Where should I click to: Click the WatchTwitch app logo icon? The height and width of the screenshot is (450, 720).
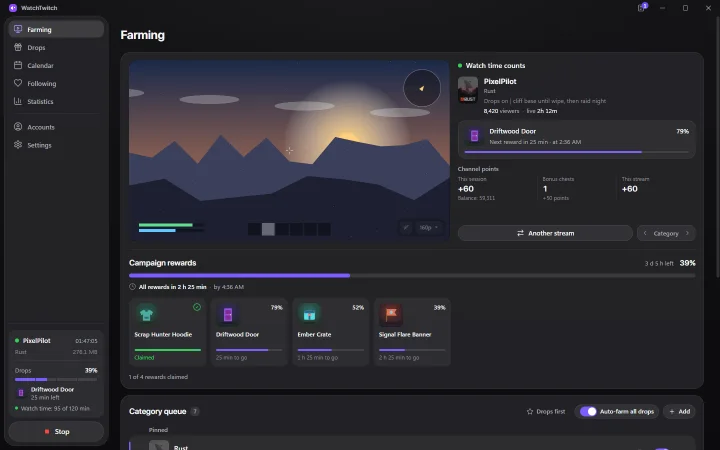click(13, 8)
